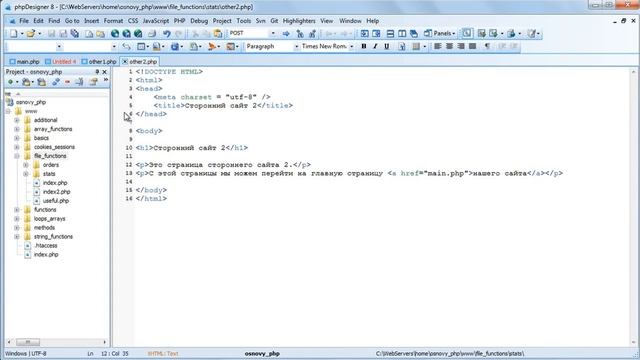The height and width of the screenshot is (360, 640).
Task: Click line 13 in the code editor
Action: [x=349, y=173]
